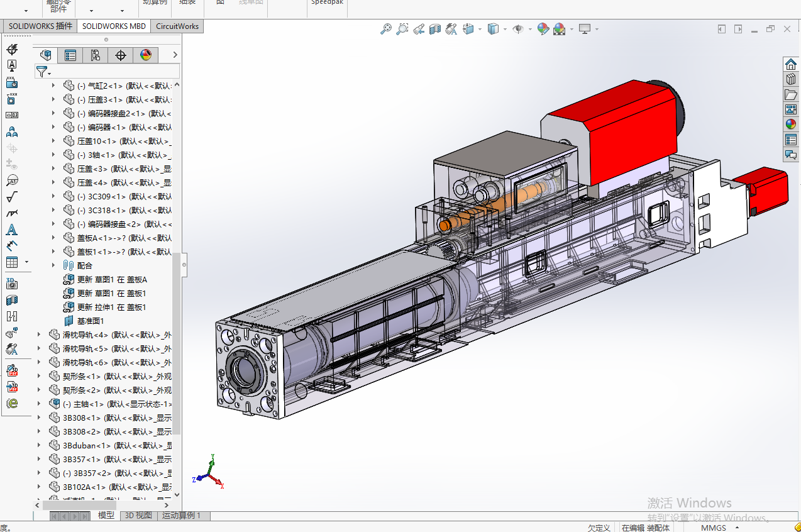Image resolution: width=801 pixels, height=532 pixels.
Task: Open the tree filter funnel dropdown
Action: pyautogui.click(x=43, y=72)
